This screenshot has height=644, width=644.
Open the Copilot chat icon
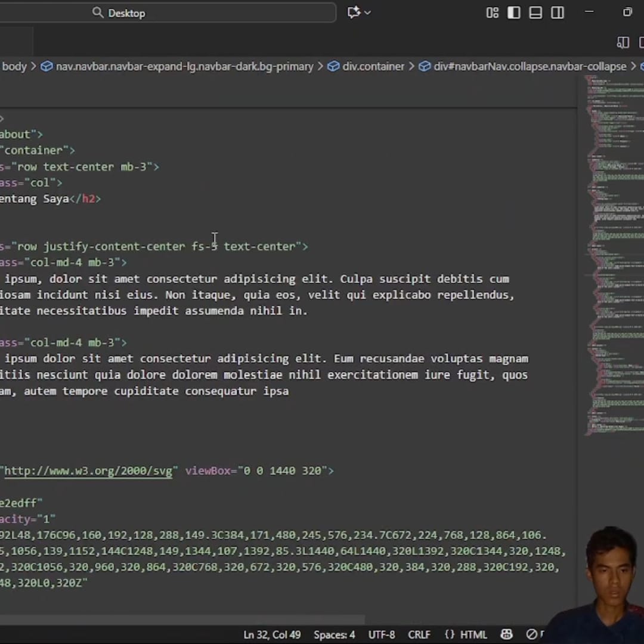pyautogui.click(x=354, y=13)
